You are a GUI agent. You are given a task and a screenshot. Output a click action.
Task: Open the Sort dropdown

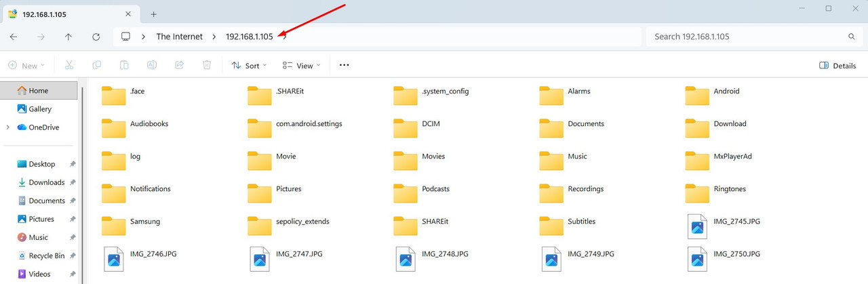pos(249,66)
